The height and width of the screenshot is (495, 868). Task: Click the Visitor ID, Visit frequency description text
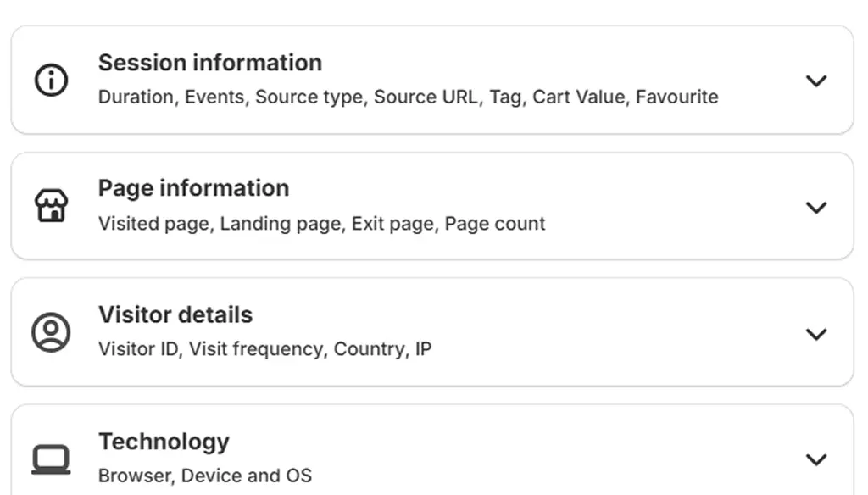tap(264, 349)
